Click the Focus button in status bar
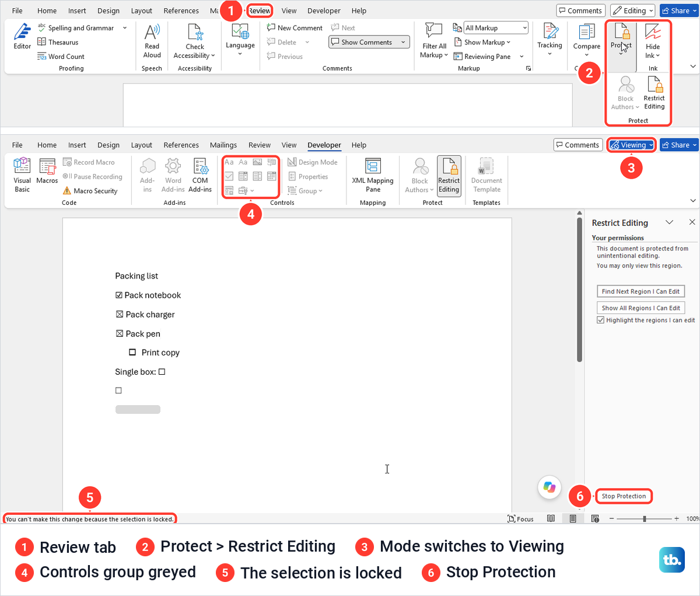 coord(521,518)
